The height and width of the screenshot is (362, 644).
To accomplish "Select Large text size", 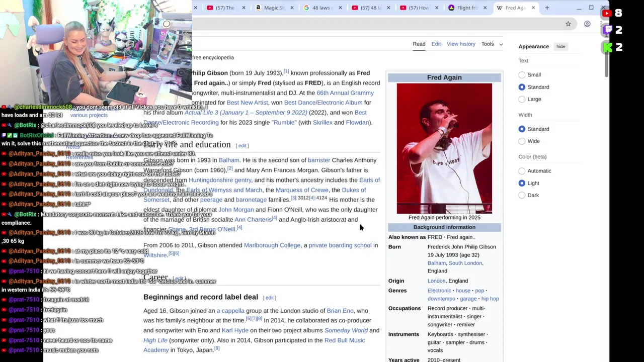I will (x=522, y=99).
